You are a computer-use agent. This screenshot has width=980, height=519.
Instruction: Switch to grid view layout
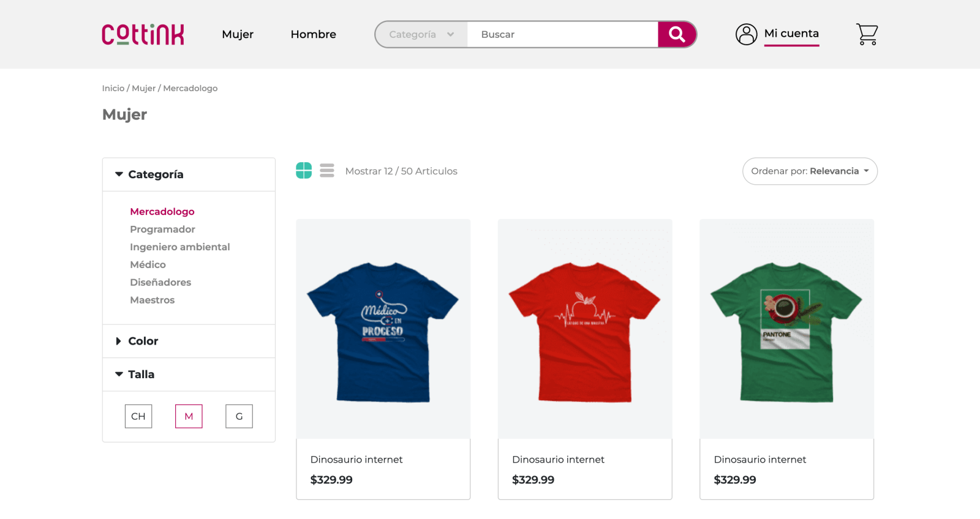304,171
